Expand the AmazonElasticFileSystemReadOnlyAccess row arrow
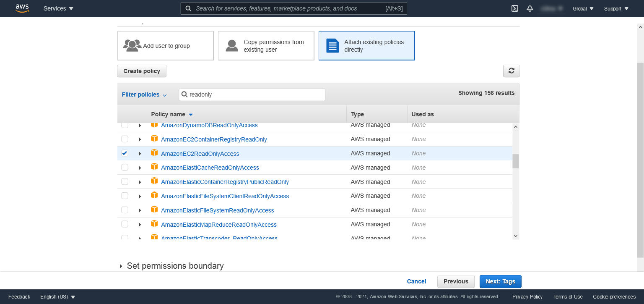644x304 pixels. tap(140, 210)
